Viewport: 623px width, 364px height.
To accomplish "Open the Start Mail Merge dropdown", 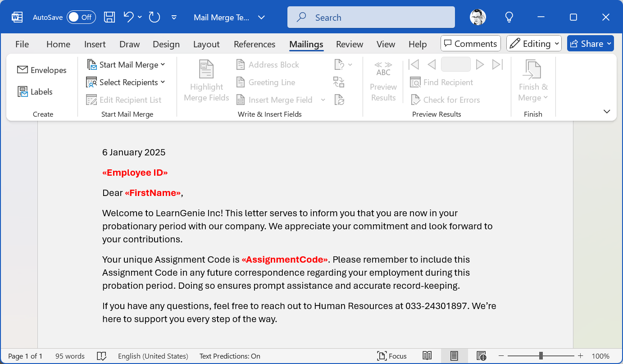I will [x=126, y=64].
